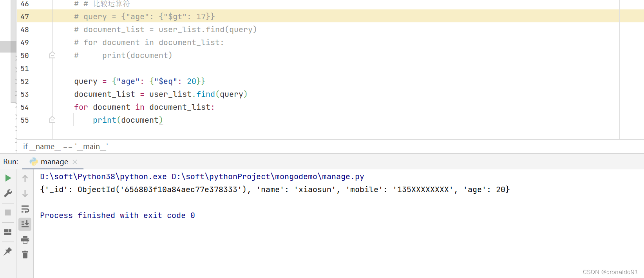This screenshot has width=644, height=278.
Task: Toggle scroll to end of console
Action: 25,224
